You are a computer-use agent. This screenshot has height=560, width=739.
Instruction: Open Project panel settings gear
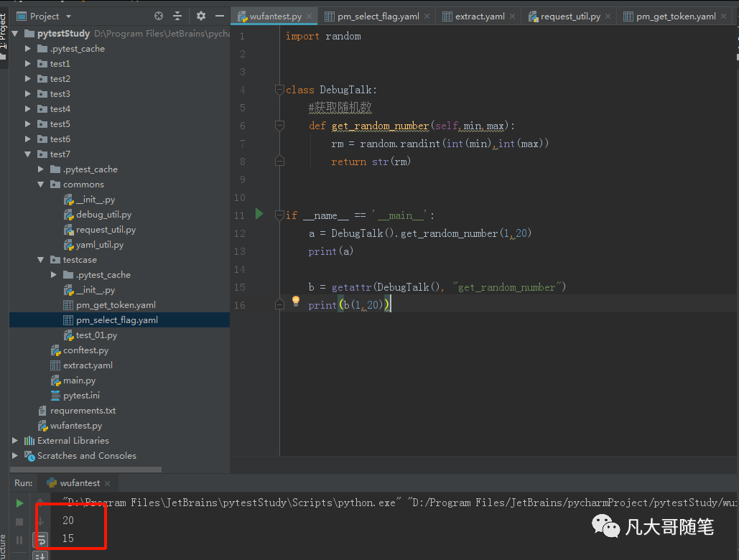coord(201,16)
